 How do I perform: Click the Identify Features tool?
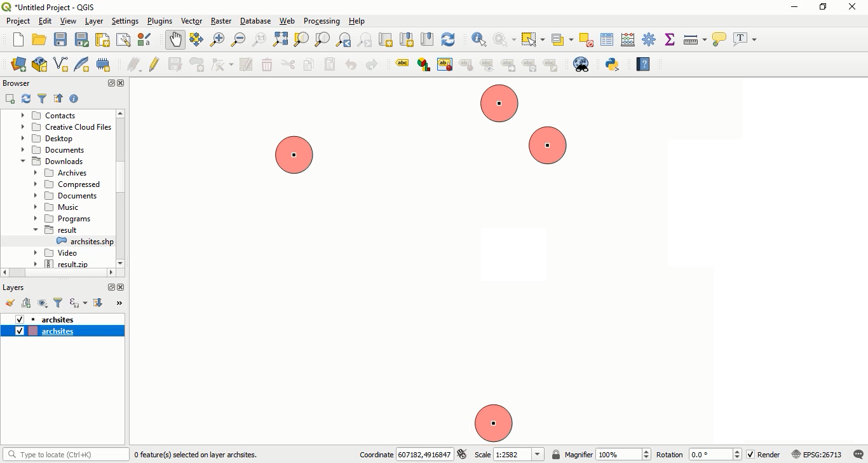(x=479, y=39)
